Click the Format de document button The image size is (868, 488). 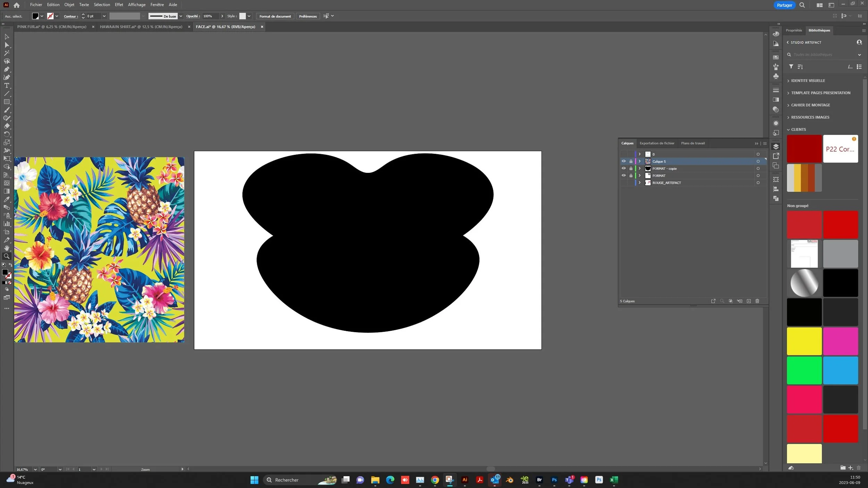click(x=275, y=16)
